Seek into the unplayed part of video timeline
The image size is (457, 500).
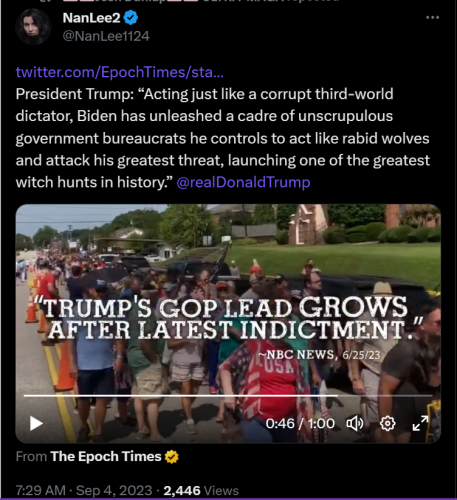click(385, 396)
